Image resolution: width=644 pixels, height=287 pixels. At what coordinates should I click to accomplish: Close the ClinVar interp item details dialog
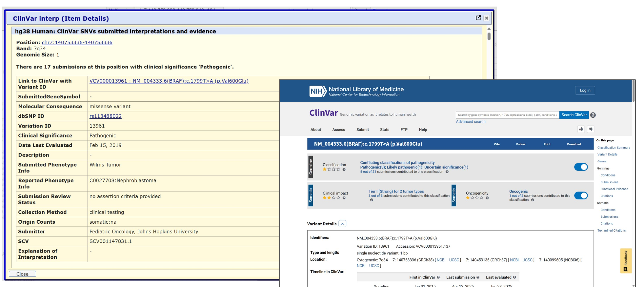tap(487, 18)
